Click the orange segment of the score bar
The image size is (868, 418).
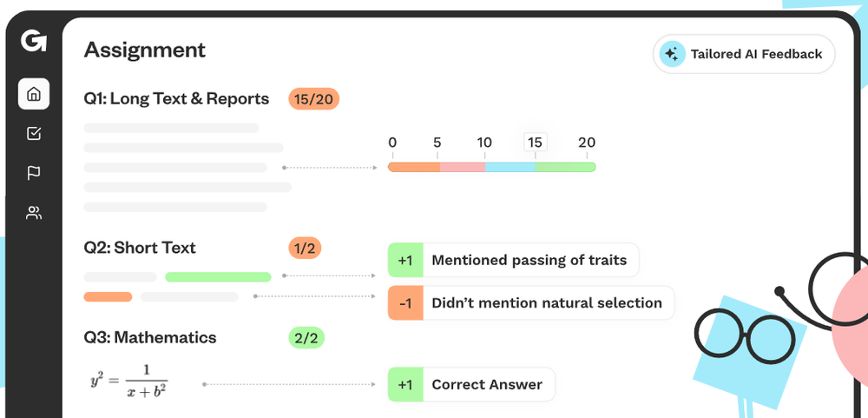click(414, 167)
